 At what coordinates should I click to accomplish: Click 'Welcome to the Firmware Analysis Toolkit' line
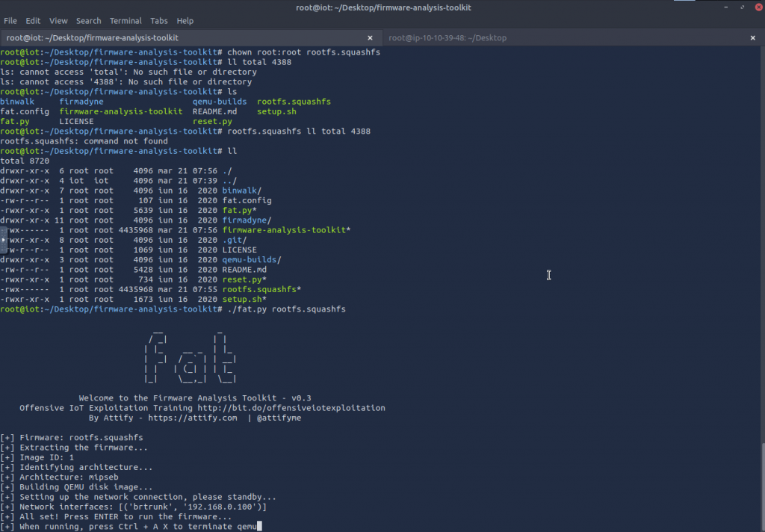pyautogui.click(x=195, y=398)
